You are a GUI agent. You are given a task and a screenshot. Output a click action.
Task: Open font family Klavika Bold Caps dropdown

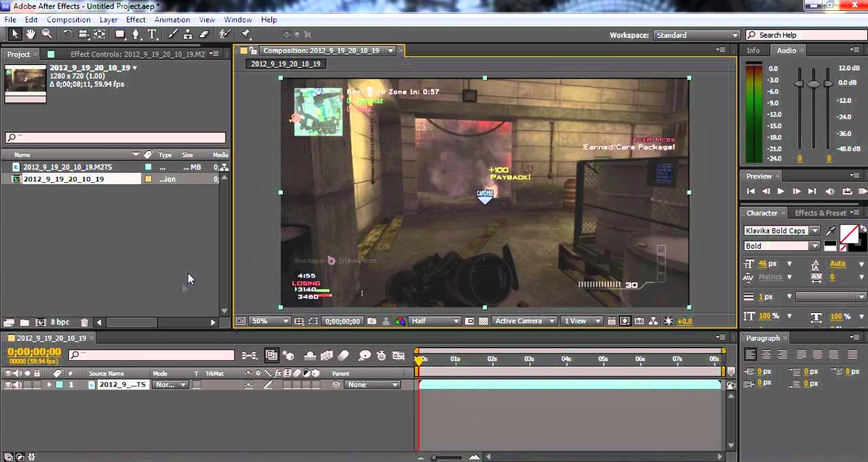[782, 231]
